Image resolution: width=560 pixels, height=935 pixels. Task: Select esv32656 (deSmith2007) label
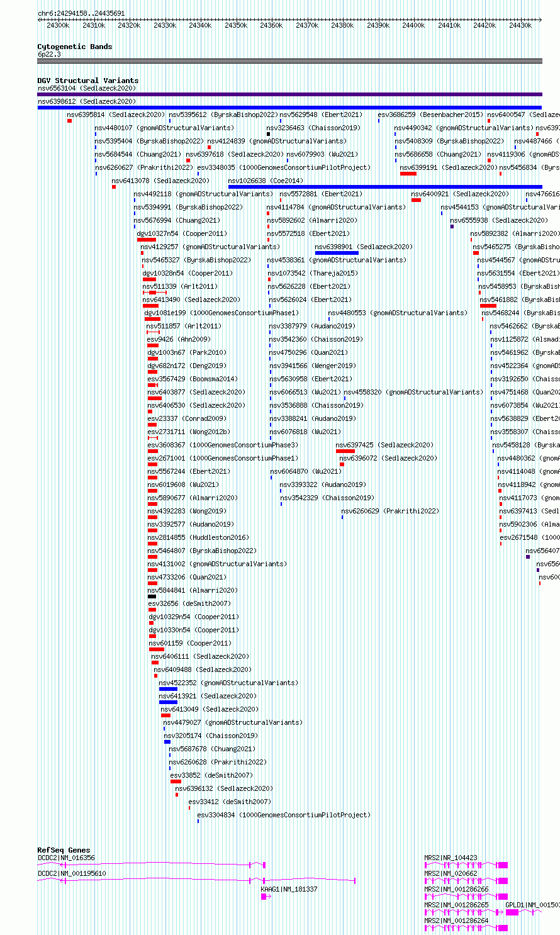coord(189,603)
